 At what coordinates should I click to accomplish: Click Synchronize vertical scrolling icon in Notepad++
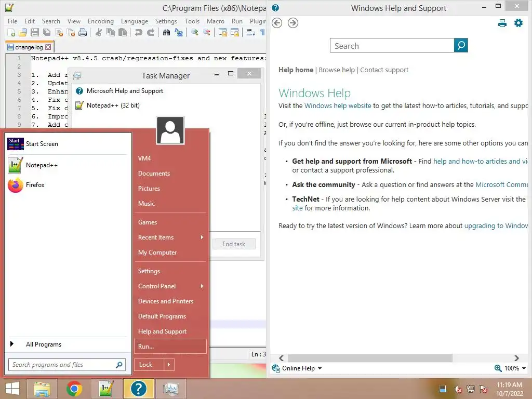pos(222,33)
